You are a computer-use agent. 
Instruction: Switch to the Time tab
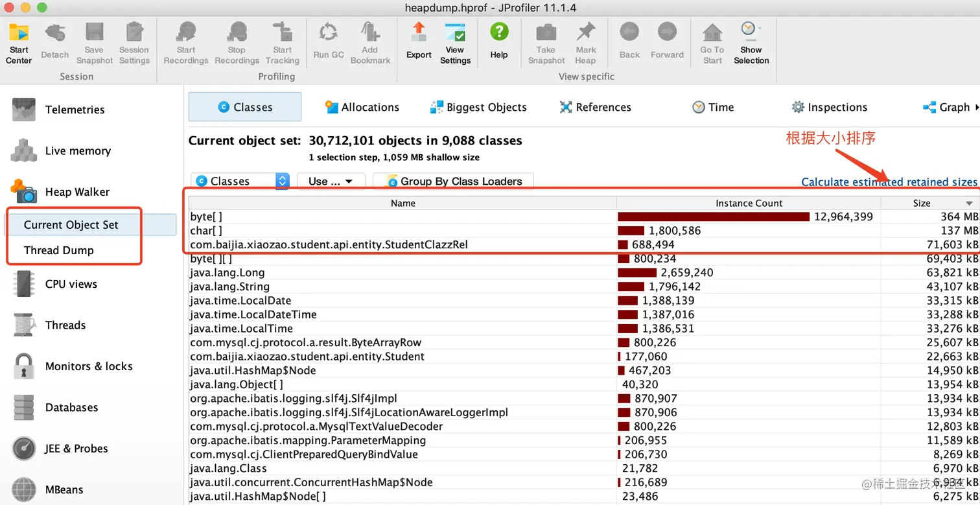(x=713, y=107)
